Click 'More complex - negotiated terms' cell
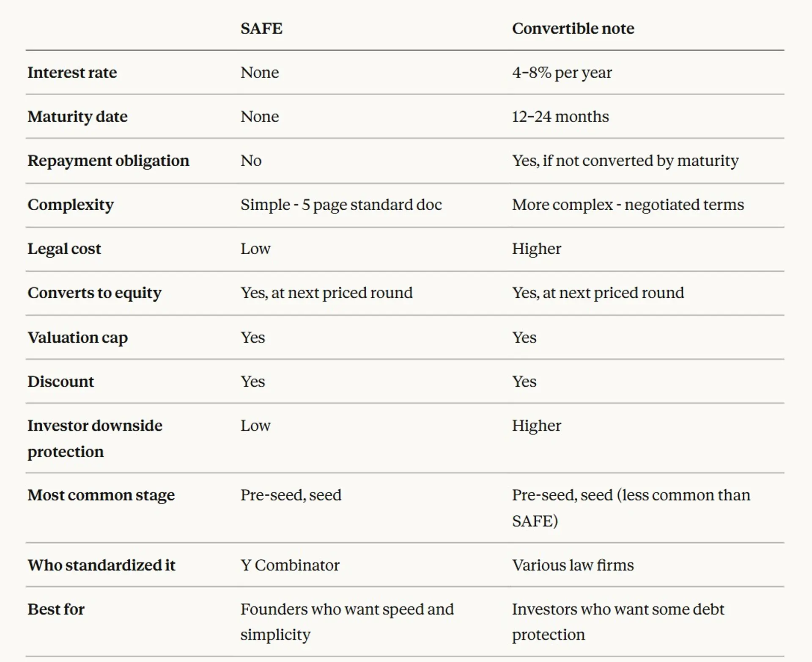The height and width of the screenshot is (662, 812). tap(628, 205)
